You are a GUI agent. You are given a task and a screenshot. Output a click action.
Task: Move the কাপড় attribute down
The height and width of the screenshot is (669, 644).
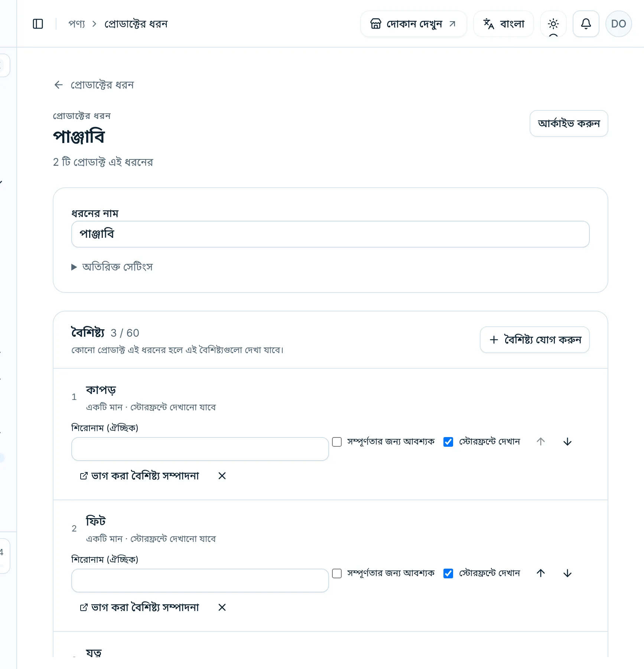pyautogui.click(x=567, y=442)
